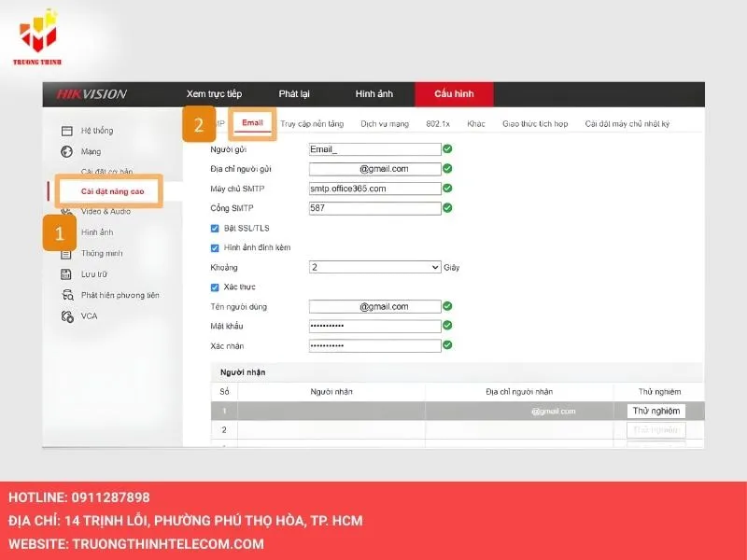Click the Cổng SMTP port field
This screenshot has height=560, width=747.
pyautogui.click(x=374, y=208)
